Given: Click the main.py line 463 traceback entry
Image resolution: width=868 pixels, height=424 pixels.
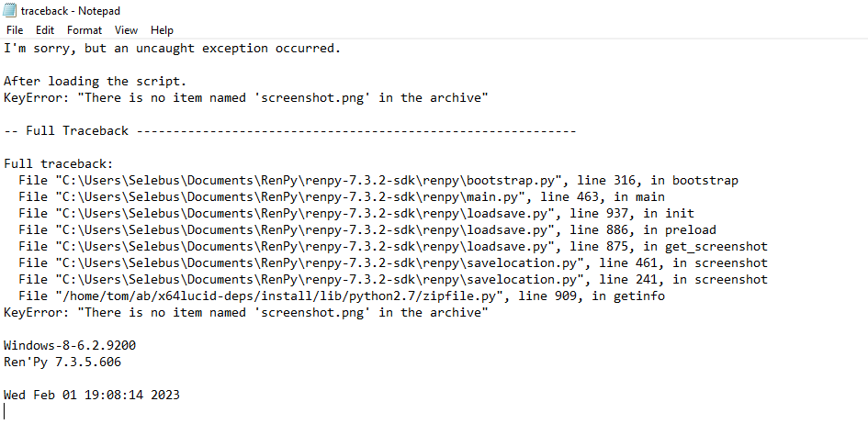Looking at the screenshot, I should click(342, 197).
